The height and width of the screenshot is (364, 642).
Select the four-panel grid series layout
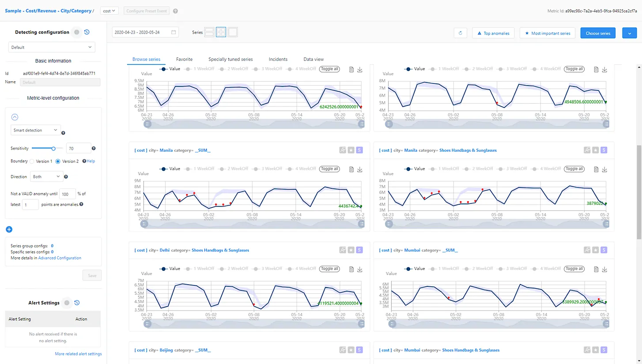[221, 32]
